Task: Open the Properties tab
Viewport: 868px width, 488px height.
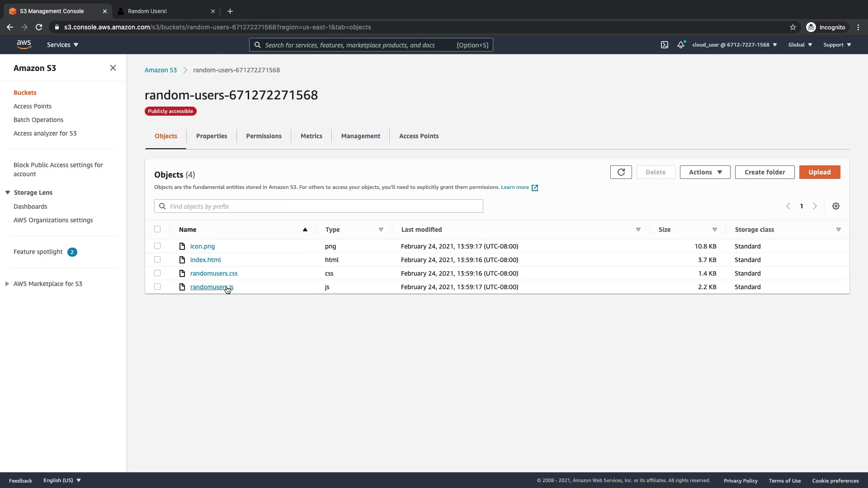Action: point(211,136)
